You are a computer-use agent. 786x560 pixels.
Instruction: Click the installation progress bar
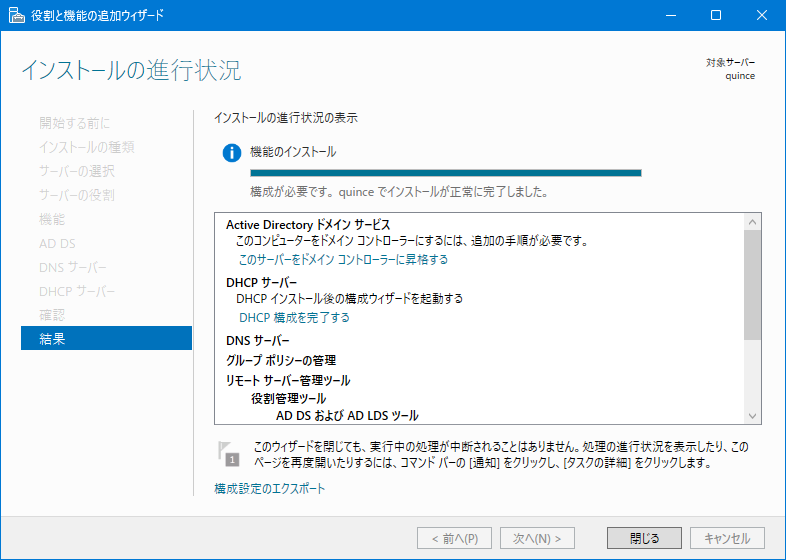tap(446, 173)
